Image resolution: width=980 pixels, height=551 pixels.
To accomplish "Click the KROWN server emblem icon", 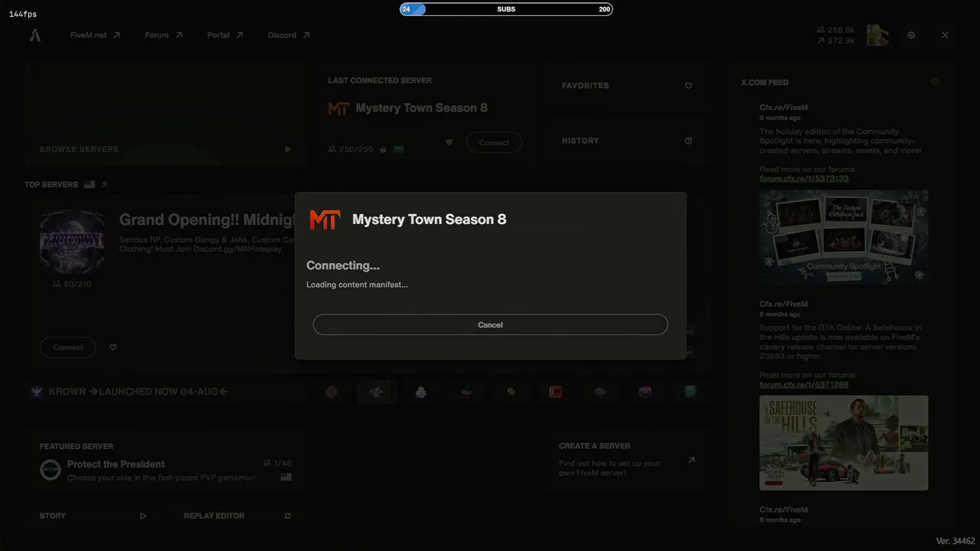I will (37, 392).
